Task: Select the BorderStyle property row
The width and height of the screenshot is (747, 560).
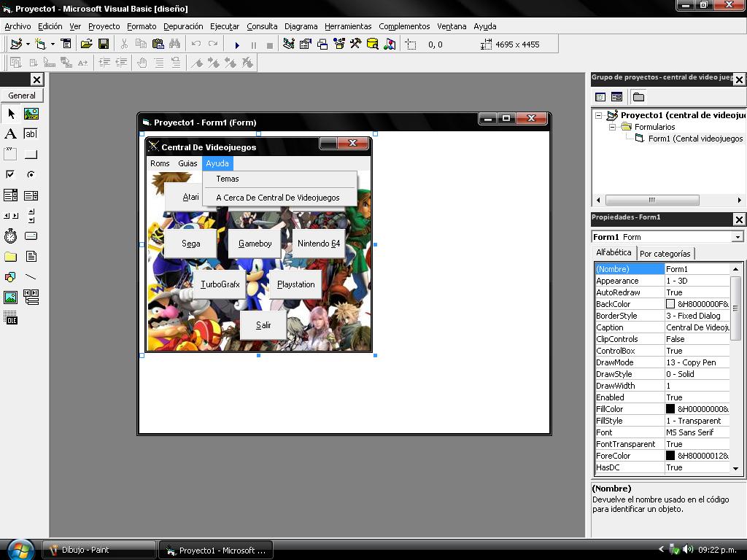Action: point(662,316)
